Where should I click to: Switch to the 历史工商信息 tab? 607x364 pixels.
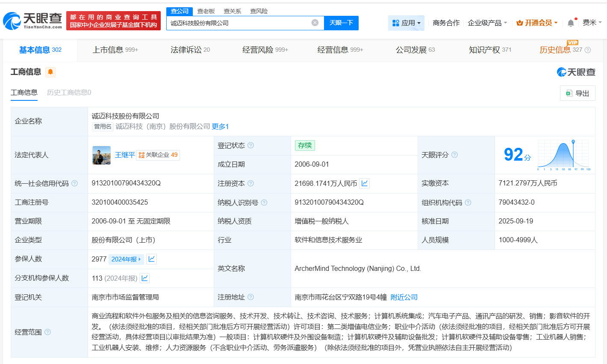tap(68, 92)
